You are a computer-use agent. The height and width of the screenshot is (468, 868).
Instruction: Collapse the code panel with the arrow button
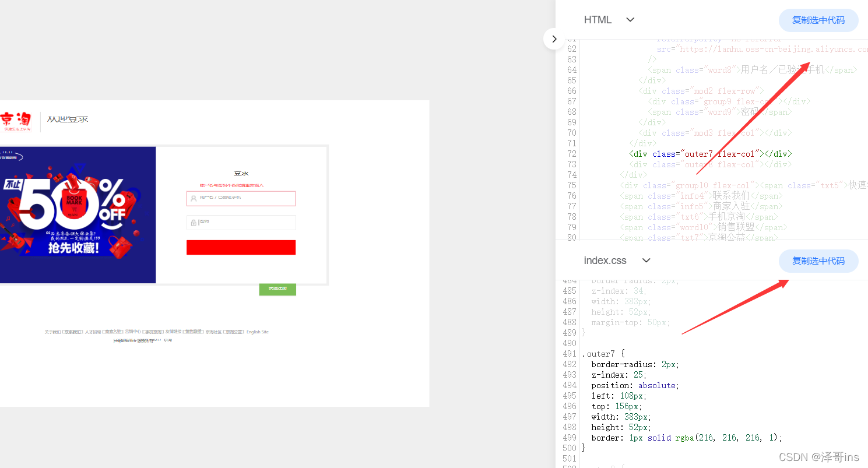click(554, 39)
